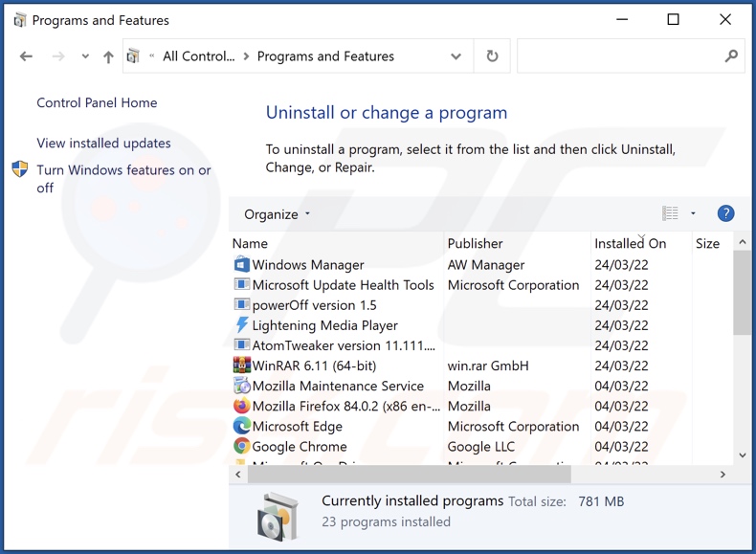
Task: Click the Google Chrome icon
Action: point(241,446)
